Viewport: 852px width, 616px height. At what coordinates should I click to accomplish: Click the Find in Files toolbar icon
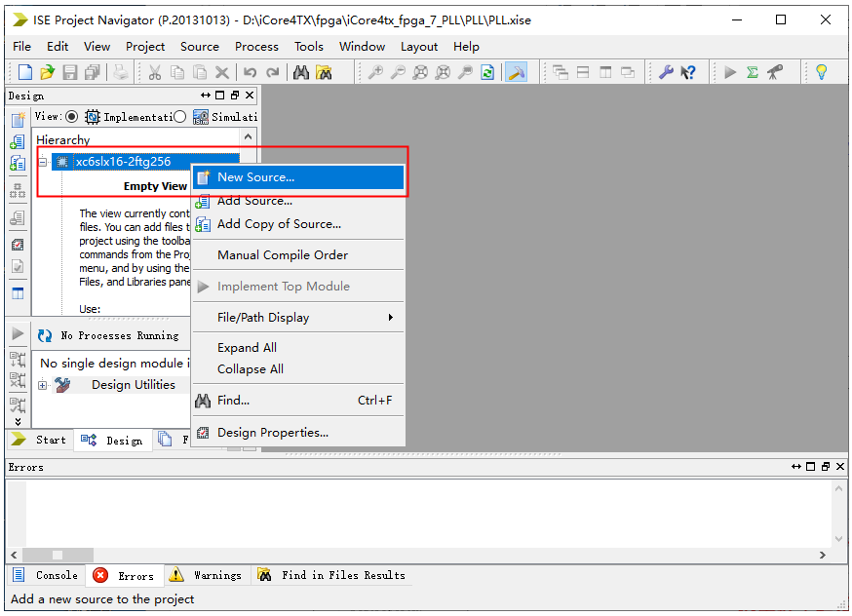click(x=324, y=72)
